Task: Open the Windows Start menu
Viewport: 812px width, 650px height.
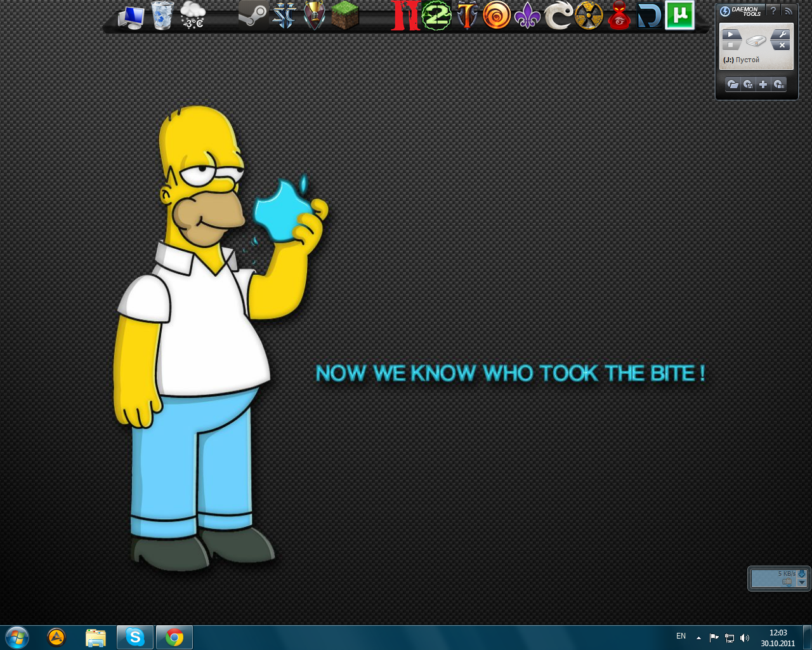Action: pos(17,637)
